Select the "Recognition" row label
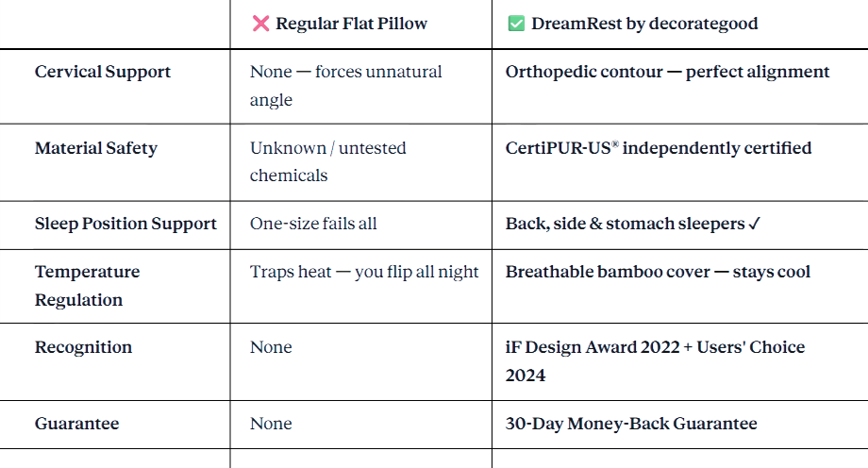 [x=83, y=347]
